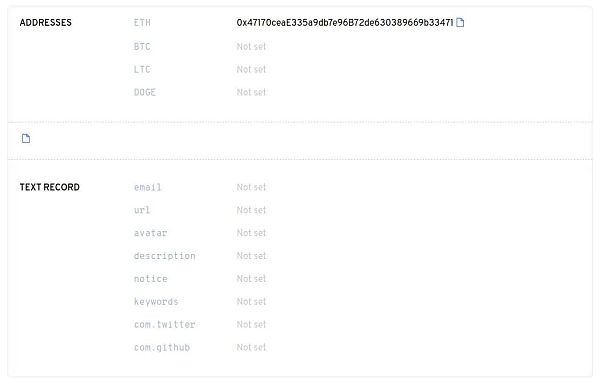Click the email Not set value
The height and width of the screenshot is (386, 600).
(x=251, y=187)
